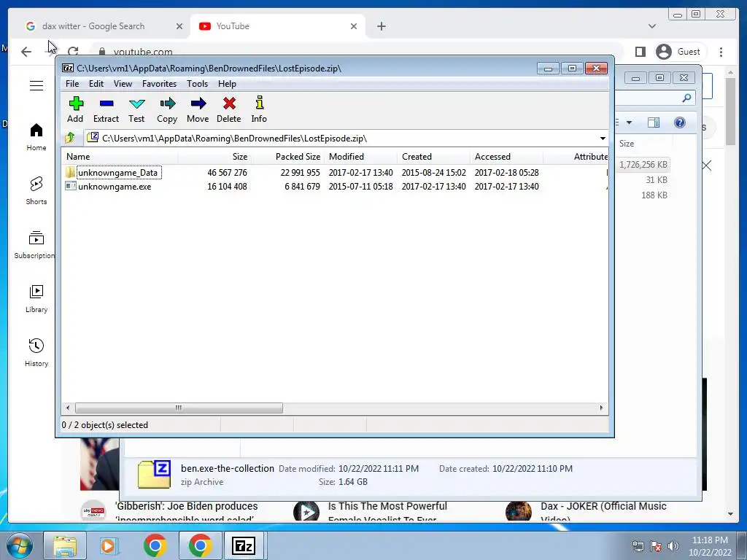The height and width of the screenshot is (560, 747).
Task: Sort by the Modified column
Action: [360, 157]
